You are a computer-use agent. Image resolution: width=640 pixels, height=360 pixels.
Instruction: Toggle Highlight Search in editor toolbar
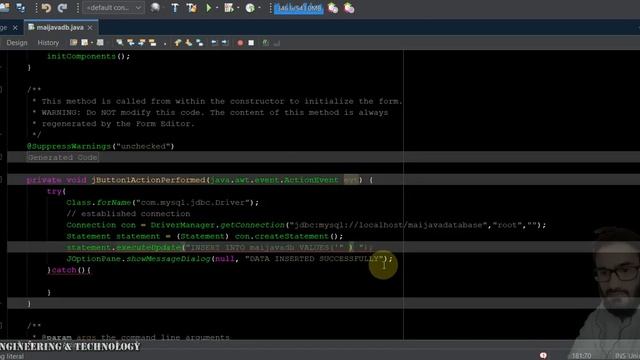click(x=153, y=42)
